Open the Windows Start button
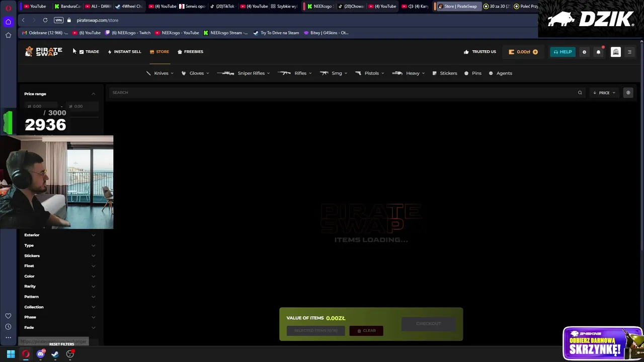Screen dimensions: 644x362 pyautogui.click(x=11, y=354)
